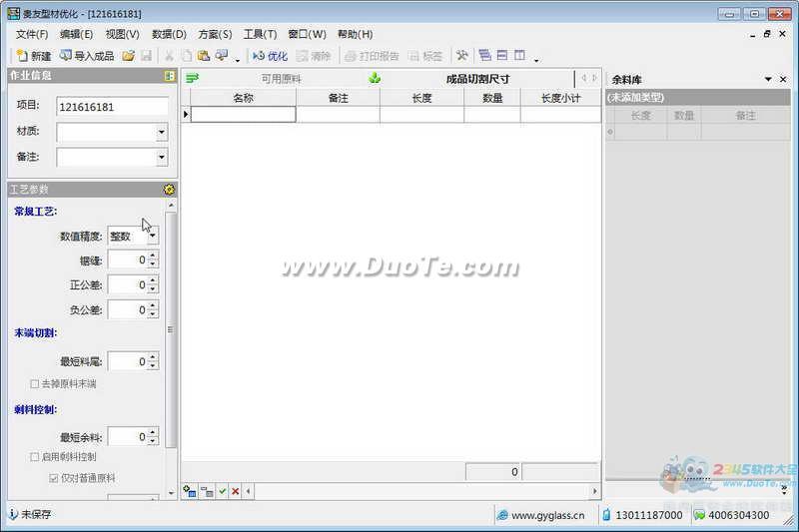Open the 余料库 panel dropdown arrow
799x532 pixels.
(x=768, y=80)
